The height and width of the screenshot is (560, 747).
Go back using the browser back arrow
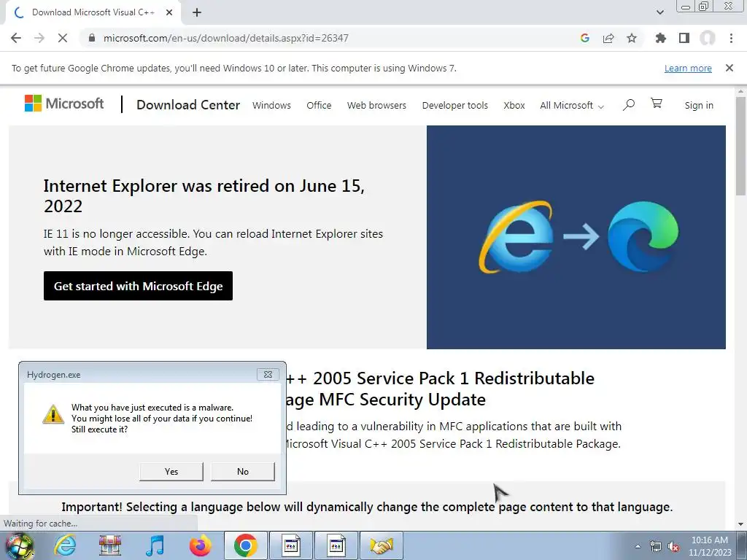[x=16, y=38]
